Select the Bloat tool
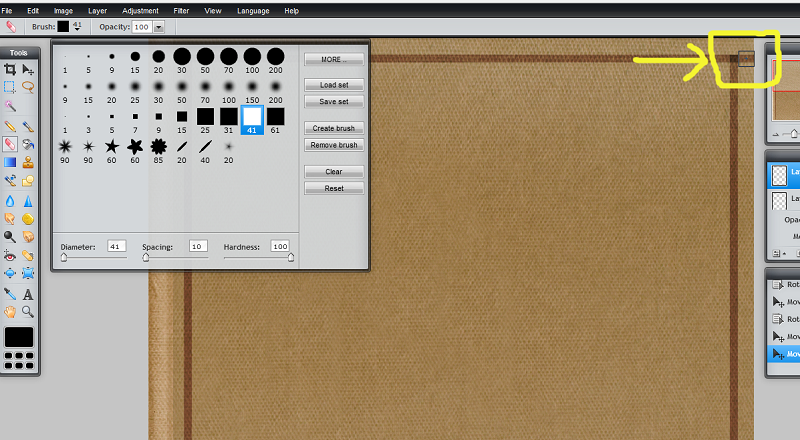The image size is (800, 440). (x=10, y=273)
